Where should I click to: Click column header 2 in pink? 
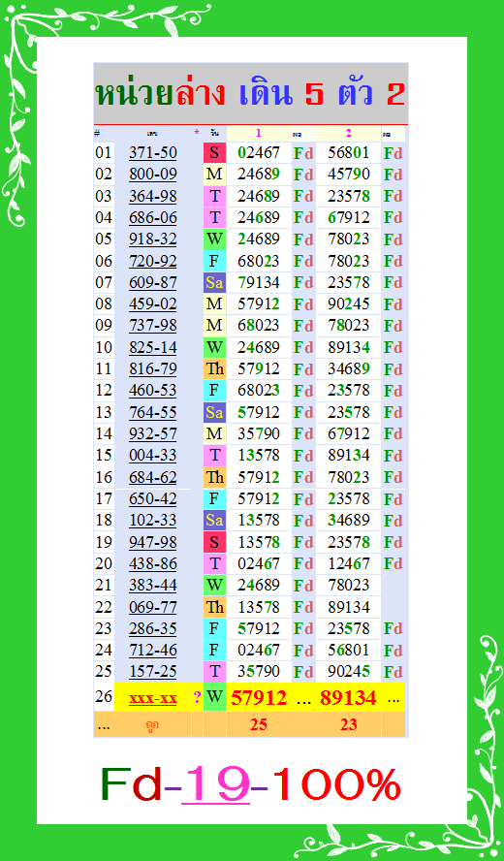[349, 133]
